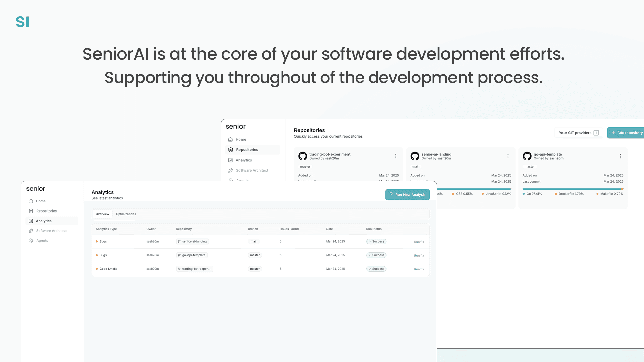Click master branch chip in go-api-template row
This screenshot has height=362, width=644.
tap(255, 255)
